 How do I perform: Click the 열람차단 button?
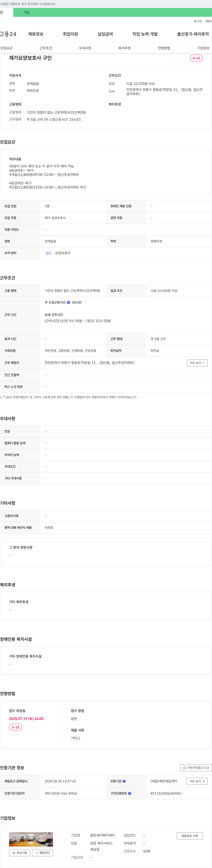click(x=42, y=853)
